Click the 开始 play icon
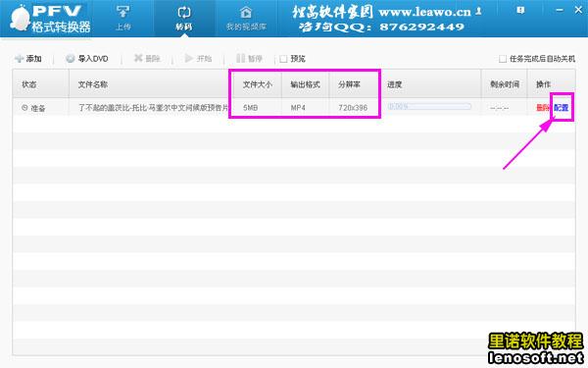This screenshot has width=588, height=368. 189,58
